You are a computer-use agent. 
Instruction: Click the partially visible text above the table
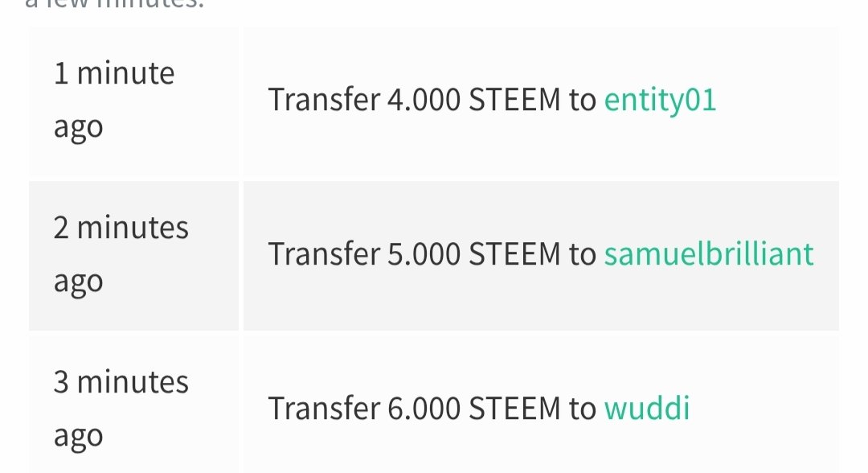115,3
